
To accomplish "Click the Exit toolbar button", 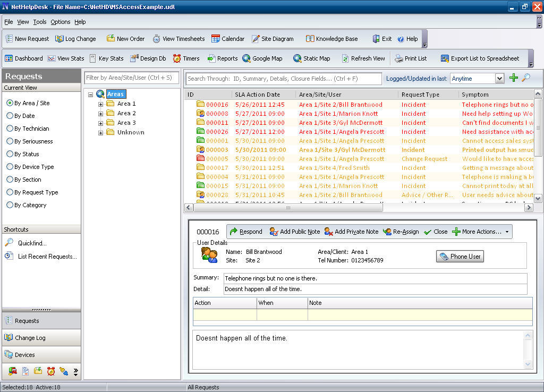I will pyautogui.click(x=382, y=39).
